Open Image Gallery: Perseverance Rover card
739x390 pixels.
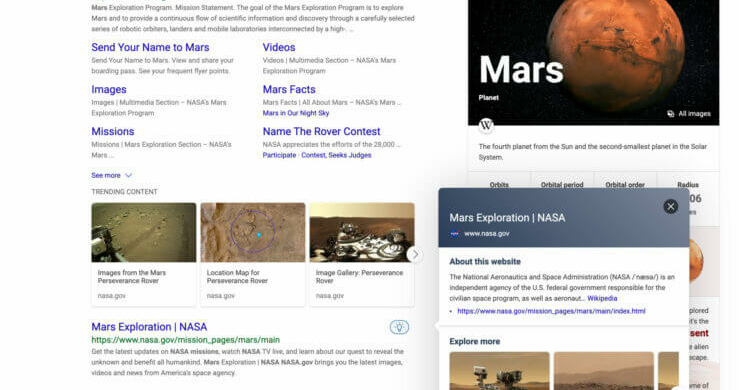(x=362, y=254)
